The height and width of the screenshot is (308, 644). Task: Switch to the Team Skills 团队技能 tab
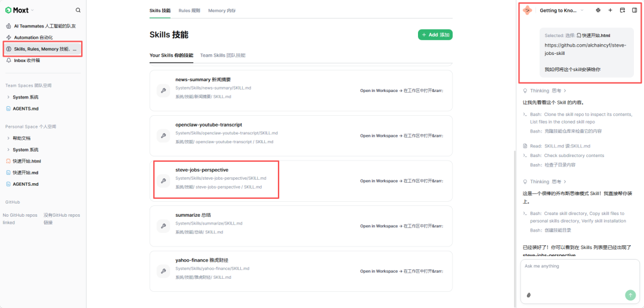pyautogui.click(x=222, y=56)
